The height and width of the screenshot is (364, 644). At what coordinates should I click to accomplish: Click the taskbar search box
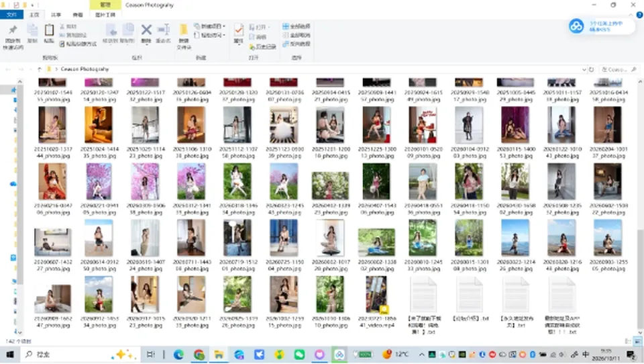[x=80, y=355]
